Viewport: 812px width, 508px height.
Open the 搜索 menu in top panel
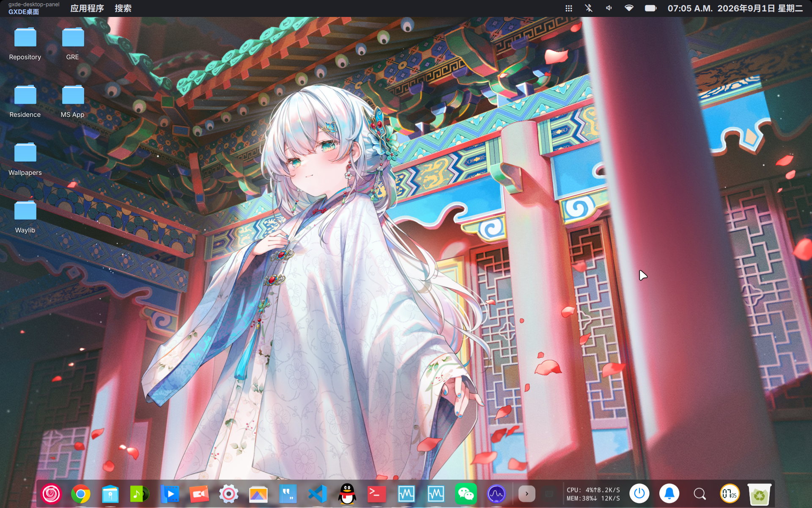pyautogui.click(x=123, y=8)
